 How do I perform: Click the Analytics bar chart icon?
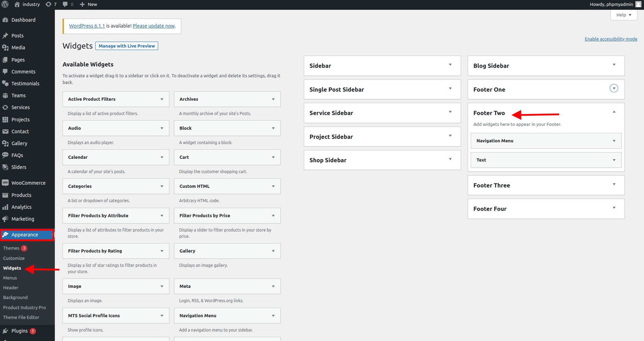coord(5,207)
